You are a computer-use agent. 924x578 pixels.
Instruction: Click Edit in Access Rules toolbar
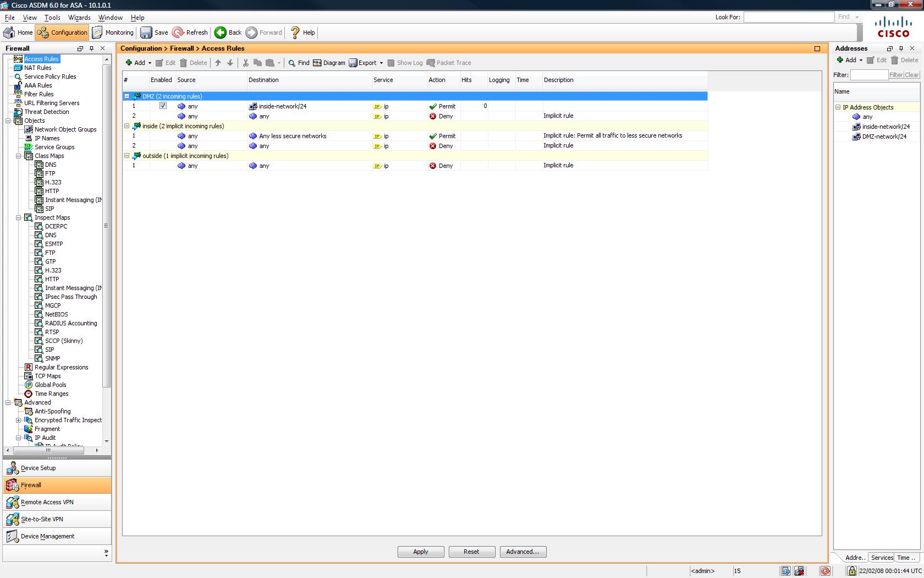click(166, 63)
